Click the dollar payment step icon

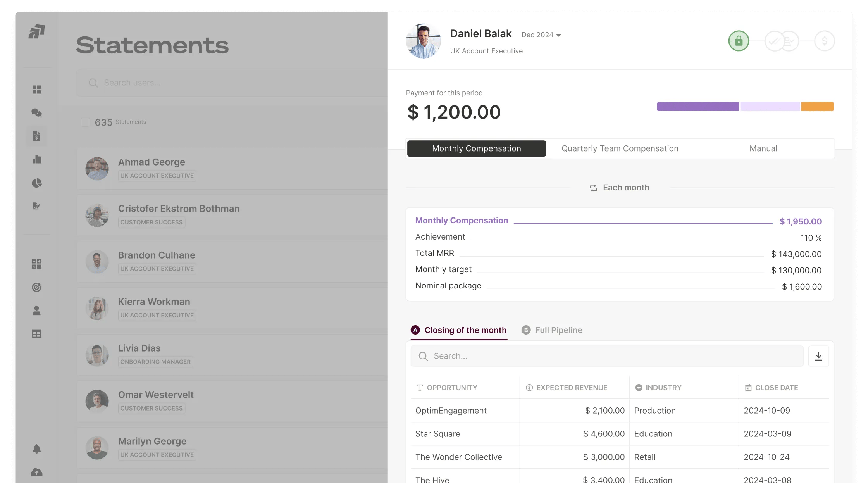pyautogui.click(x=824, y=41)
